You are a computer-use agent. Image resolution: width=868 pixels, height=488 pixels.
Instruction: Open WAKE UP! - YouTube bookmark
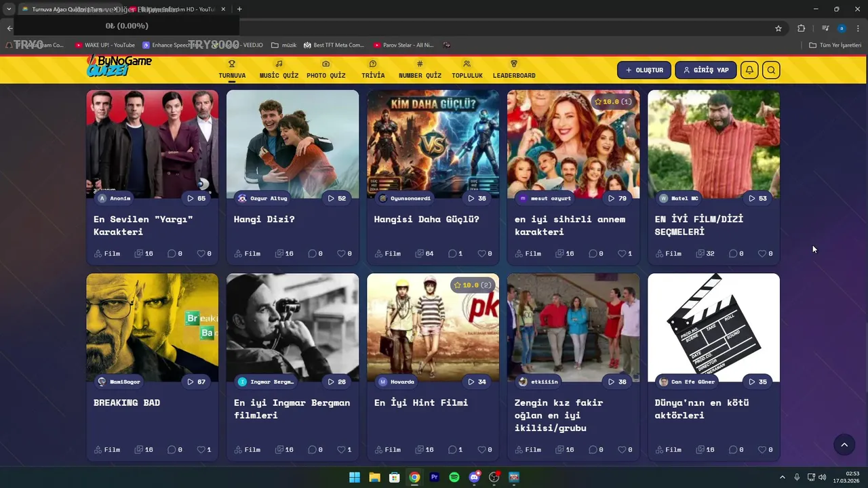tap(105, 45)
